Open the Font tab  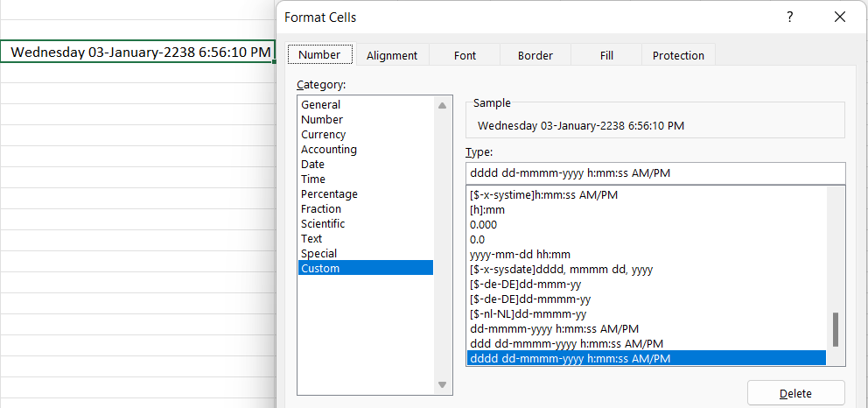[465, 55]
